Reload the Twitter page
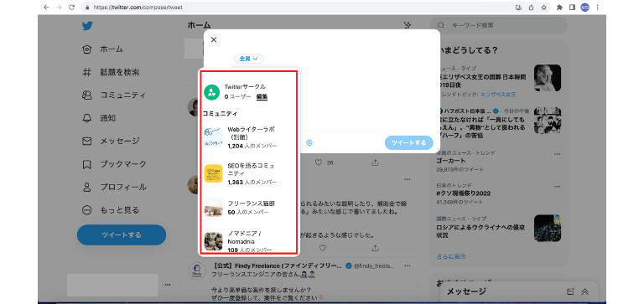644x304 pixels. point(71,7)
